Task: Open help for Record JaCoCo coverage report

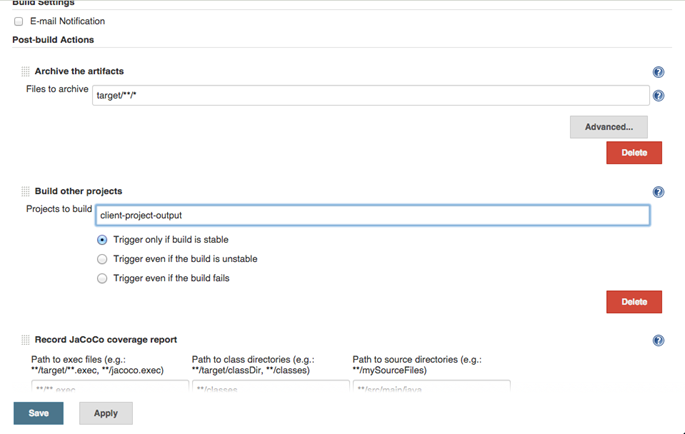Action: (x=658, y=341)
